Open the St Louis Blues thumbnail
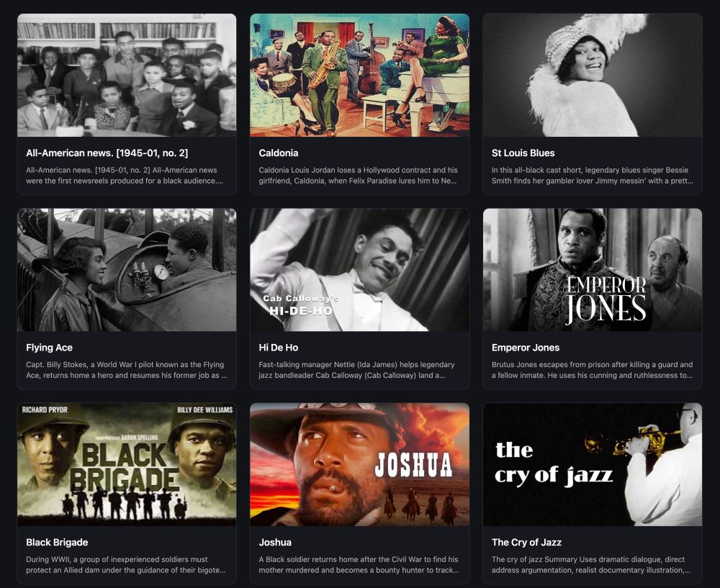The width and height of the screenshot is (720, 588). click(593, 76)
